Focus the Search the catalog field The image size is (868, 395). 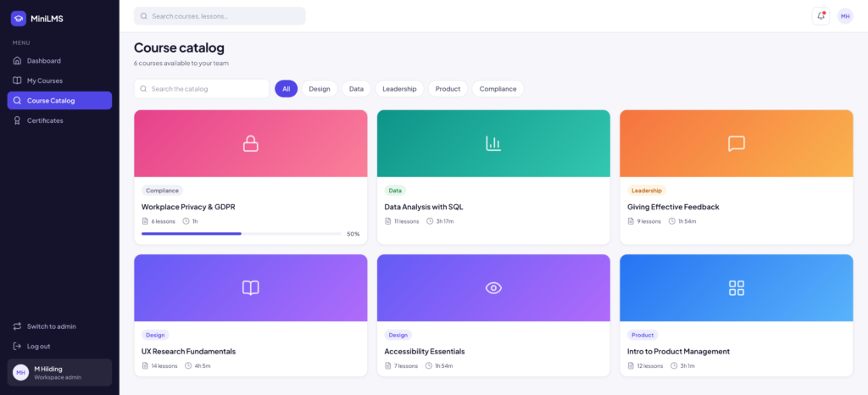pos(202,88)
